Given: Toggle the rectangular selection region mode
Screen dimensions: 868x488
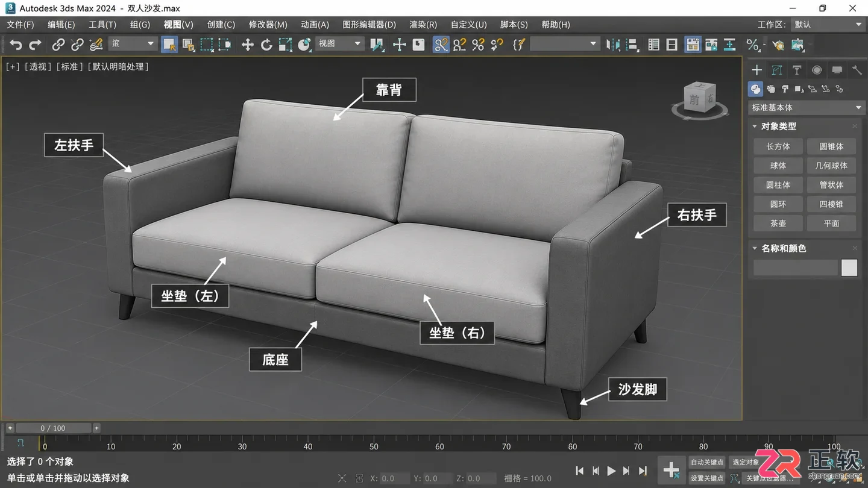Looking at the screenshot, I should 207,45.
